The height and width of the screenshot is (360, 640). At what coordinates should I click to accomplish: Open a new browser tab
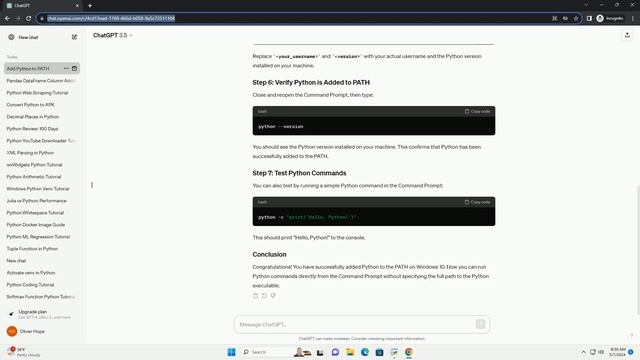point(90,6)
